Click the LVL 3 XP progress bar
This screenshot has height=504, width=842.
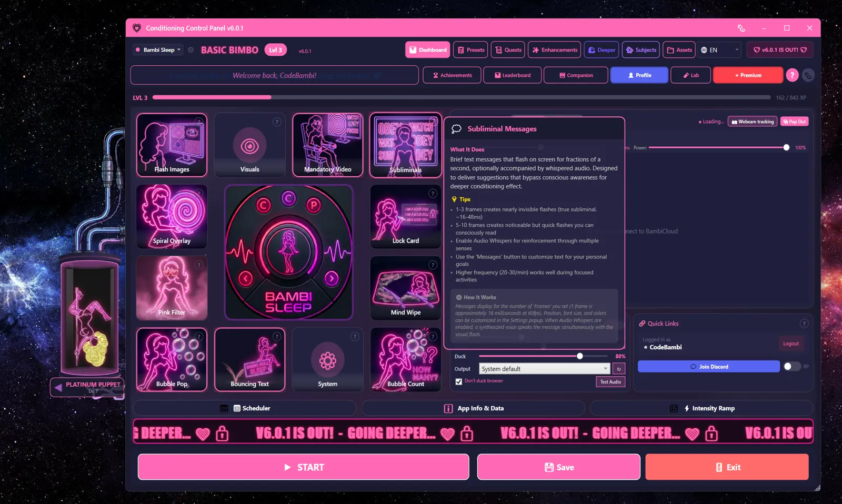coord(462,97)
